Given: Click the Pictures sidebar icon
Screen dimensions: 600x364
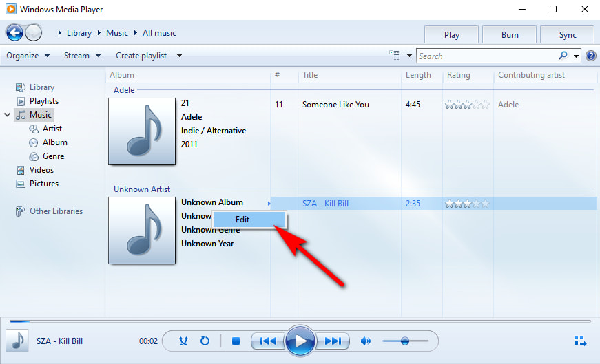Looking at the screenshot, I should [x=21, y=184].
